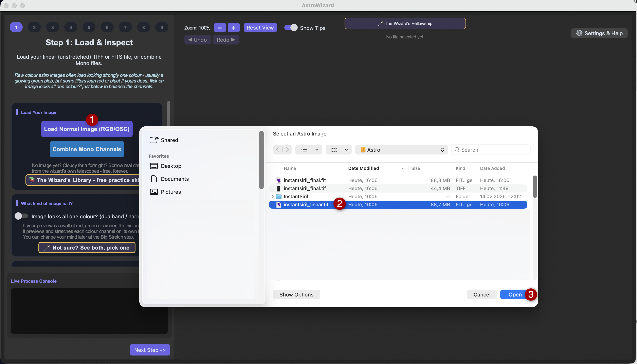Click the zoom out minus button
Screen dimensions: 637x364
pyautogui.click(x=220, y=28)
